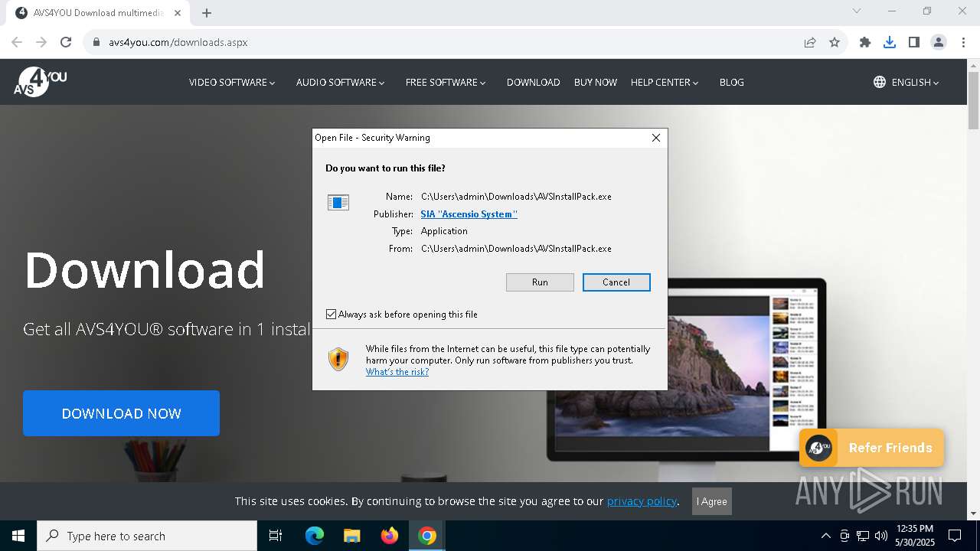Share this page icon in address bar
Viewport: 980px width, 551px height.
(810, 42)
